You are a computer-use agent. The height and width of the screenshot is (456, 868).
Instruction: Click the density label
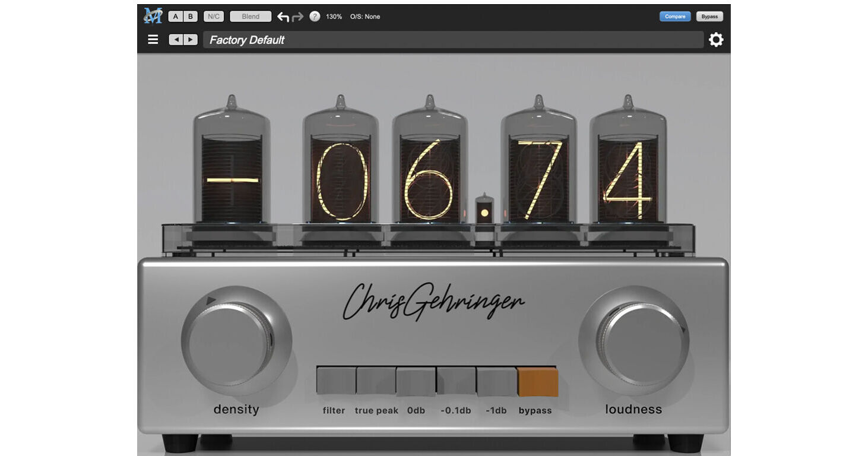[236, 410]
